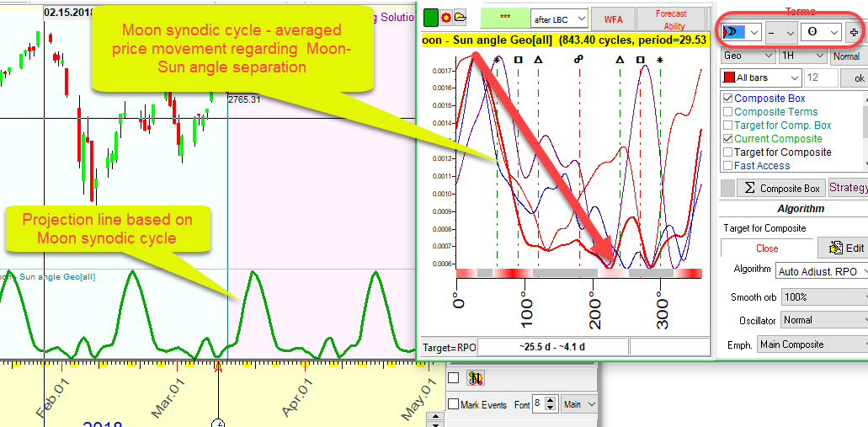Click the colorful icon above Mark Events

point(475,378)
